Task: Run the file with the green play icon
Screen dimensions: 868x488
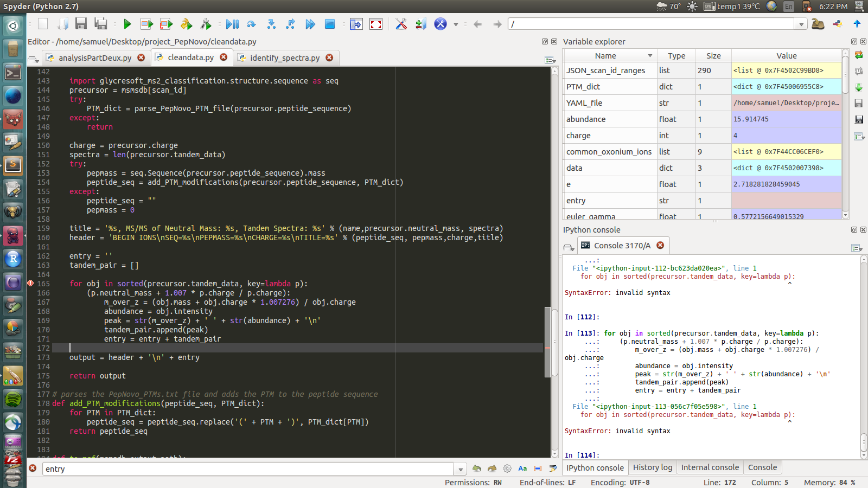Action: 127,24
